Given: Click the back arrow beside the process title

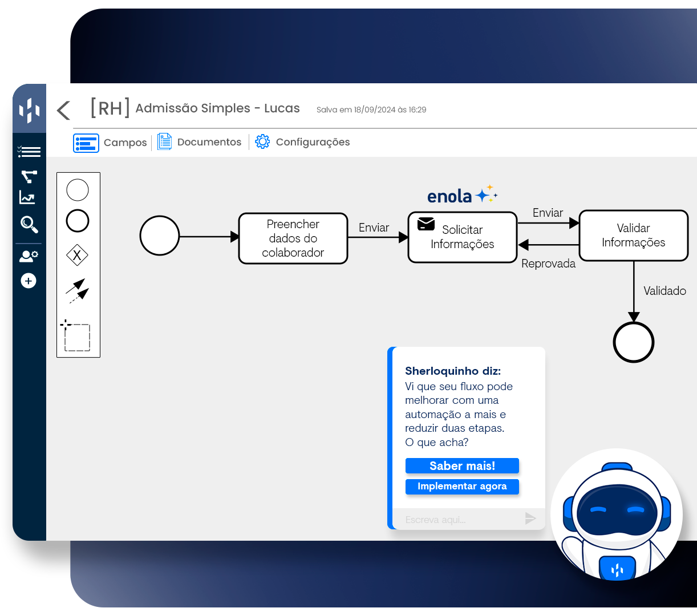Looking at the screenshot, I should (64, 110).
